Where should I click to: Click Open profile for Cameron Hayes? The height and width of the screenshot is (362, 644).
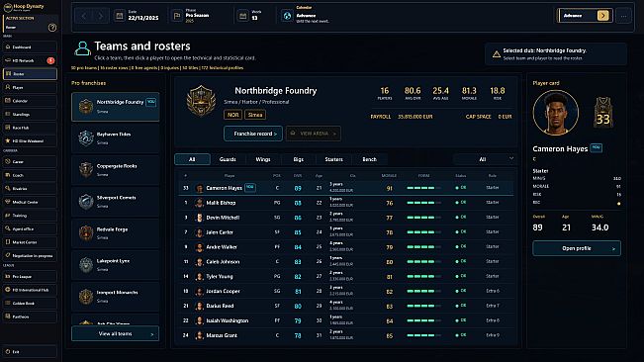[x=577, y=248]
